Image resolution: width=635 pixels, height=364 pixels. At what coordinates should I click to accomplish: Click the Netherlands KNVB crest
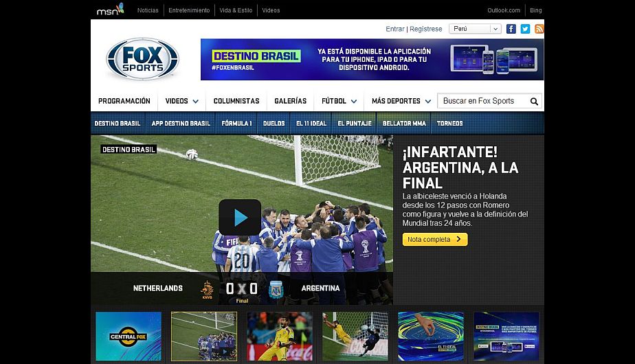coord(207,290)
